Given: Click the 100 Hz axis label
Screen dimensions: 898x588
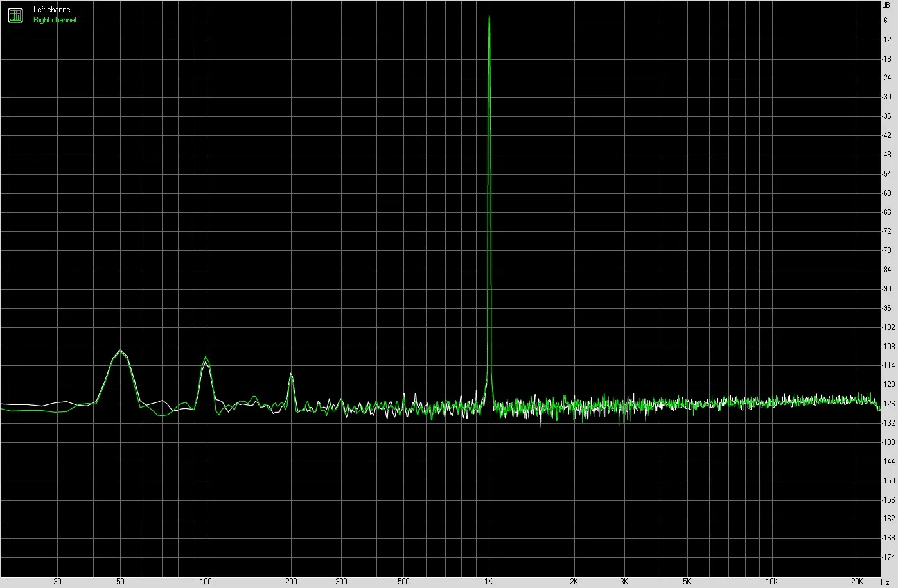Looking at the screenshot, I should (206, 582).
